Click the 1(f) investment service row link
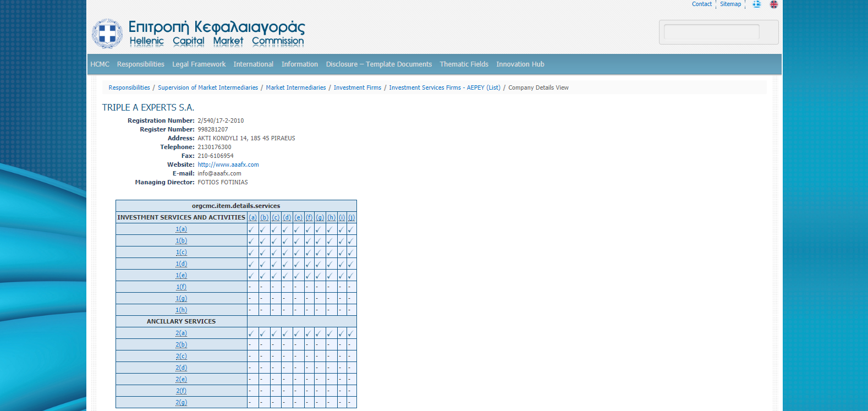Image resolution: width=868 pixels, height=411 pixels. point(182,287)
